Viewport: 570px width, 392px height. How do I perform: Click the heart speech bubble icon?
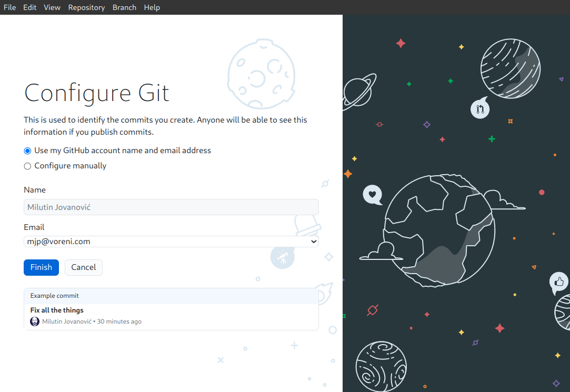[372, 195]
